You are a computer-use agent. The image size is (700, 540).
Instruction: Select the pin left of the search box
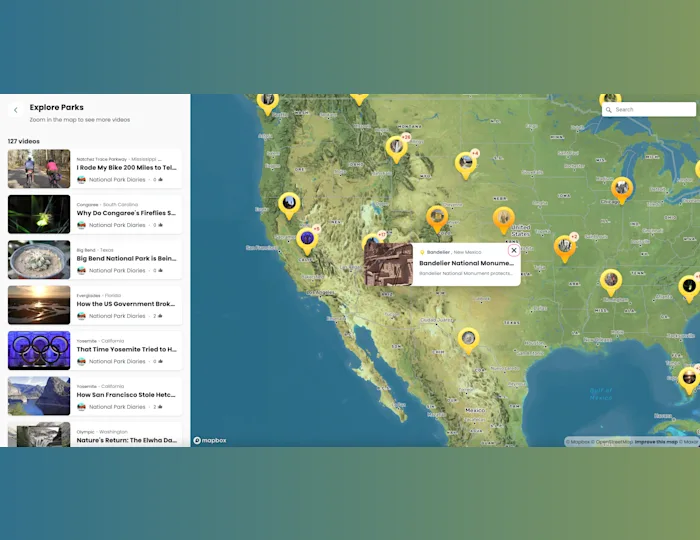coord(610,99)
